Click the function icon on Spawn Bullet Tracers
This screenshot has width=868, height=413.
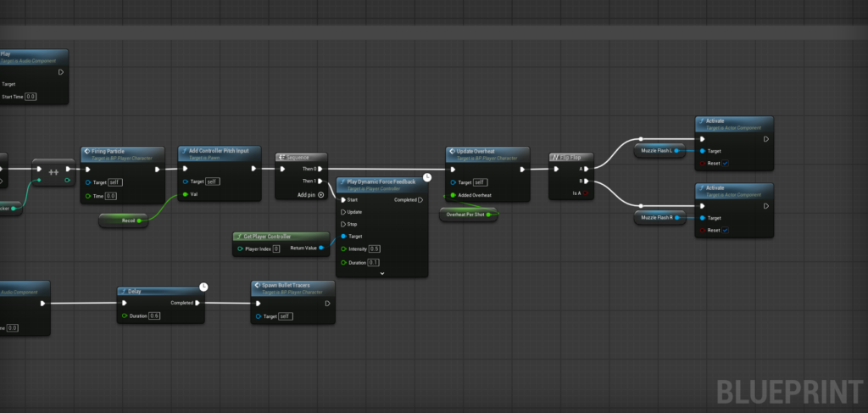[258, 286]
